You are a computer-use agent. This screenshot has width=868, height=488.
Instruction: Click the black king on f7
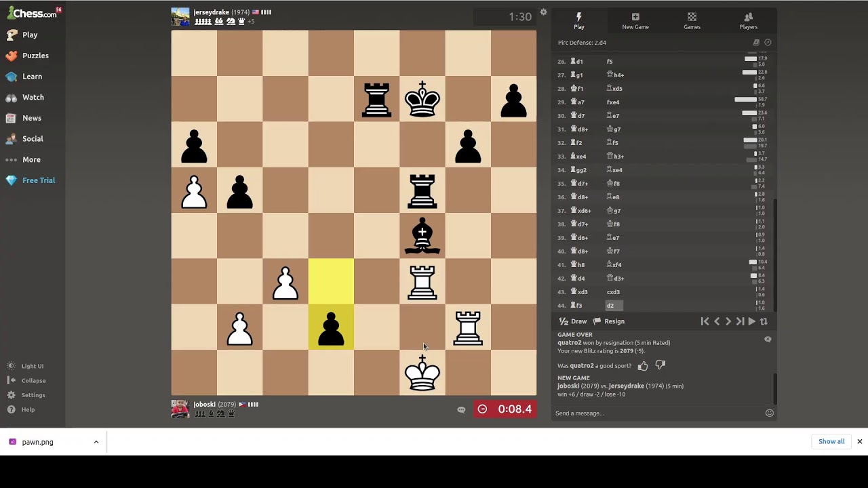click(x=422, y=99)
